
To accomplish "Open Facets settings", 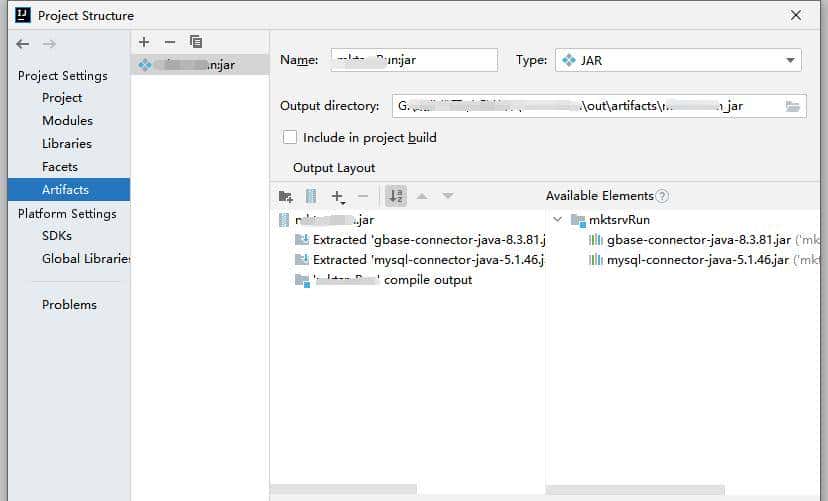I will coord(60,167).
